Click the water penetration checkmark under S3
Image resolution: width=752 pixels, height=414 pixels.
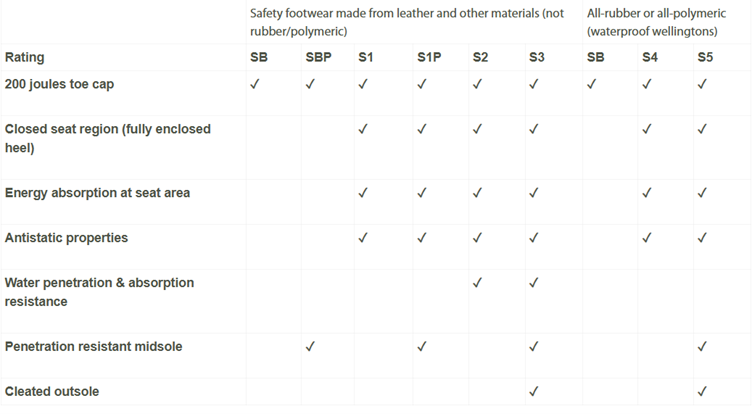click(x=533, y=283)
